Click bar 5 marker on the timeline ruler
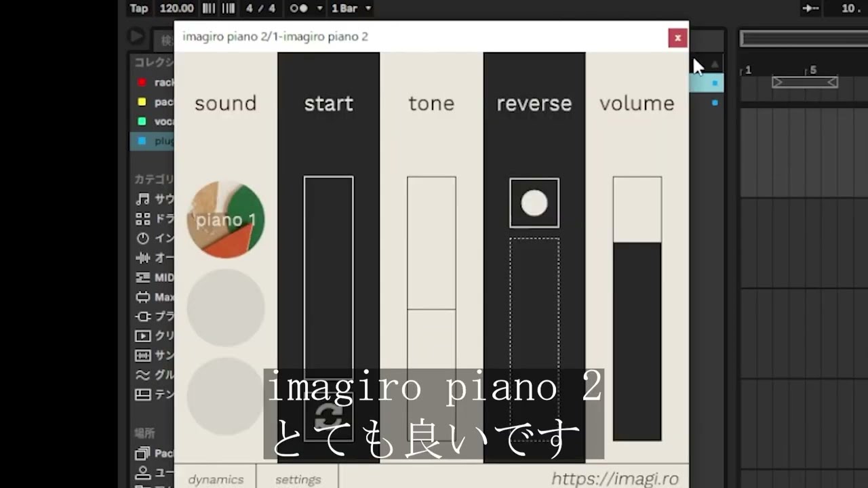 (x=813, y=70)
